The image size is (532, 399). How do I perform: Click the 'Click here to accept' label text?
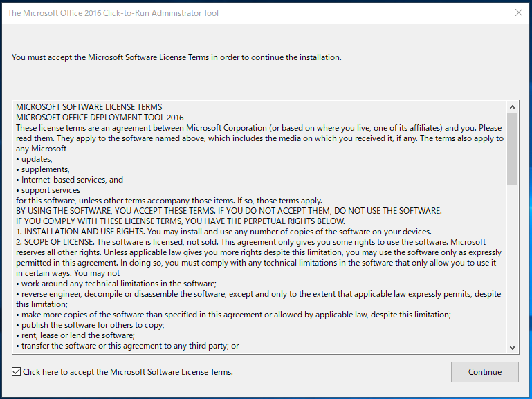(x=128, y=372)
